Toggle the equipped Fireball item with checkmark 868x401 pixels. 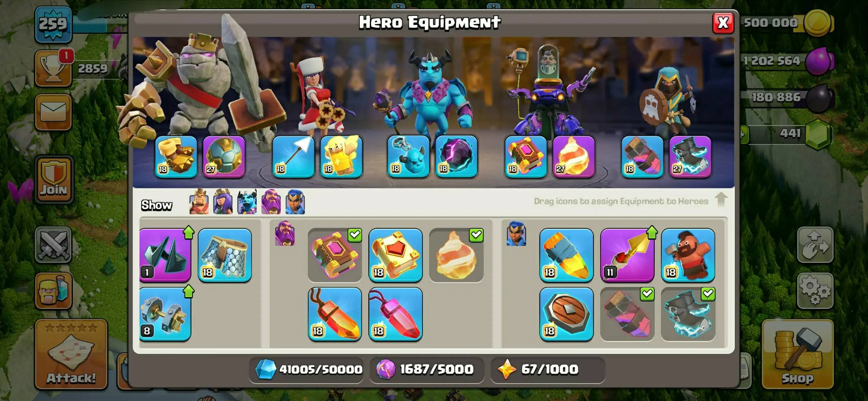(456, 255)
